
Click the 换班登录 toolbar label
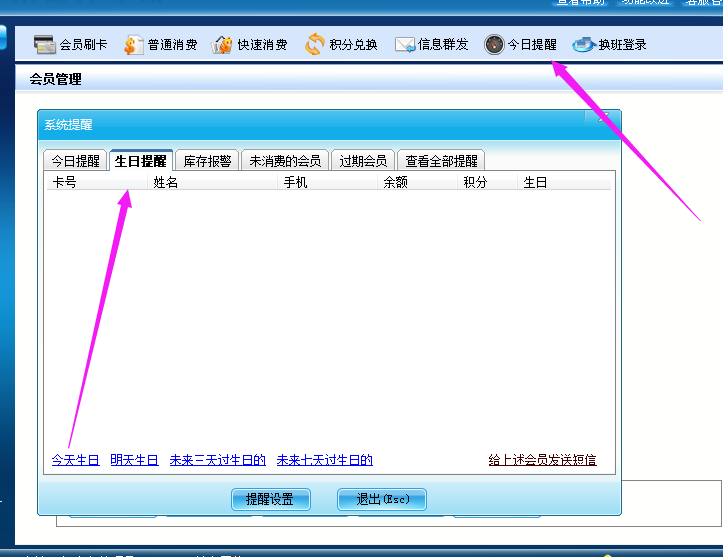coord(622,45)
